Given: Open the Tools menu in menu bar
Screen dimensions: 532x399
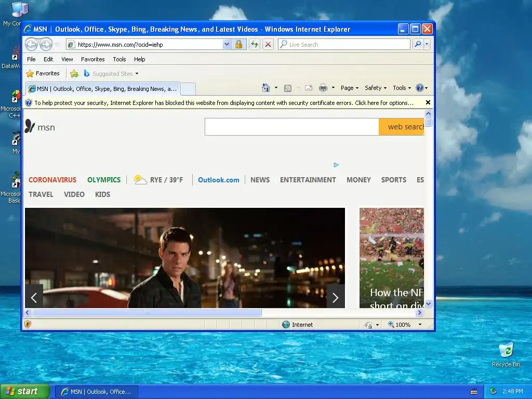Looking at the screenshot, I should (x=119, y=59).
